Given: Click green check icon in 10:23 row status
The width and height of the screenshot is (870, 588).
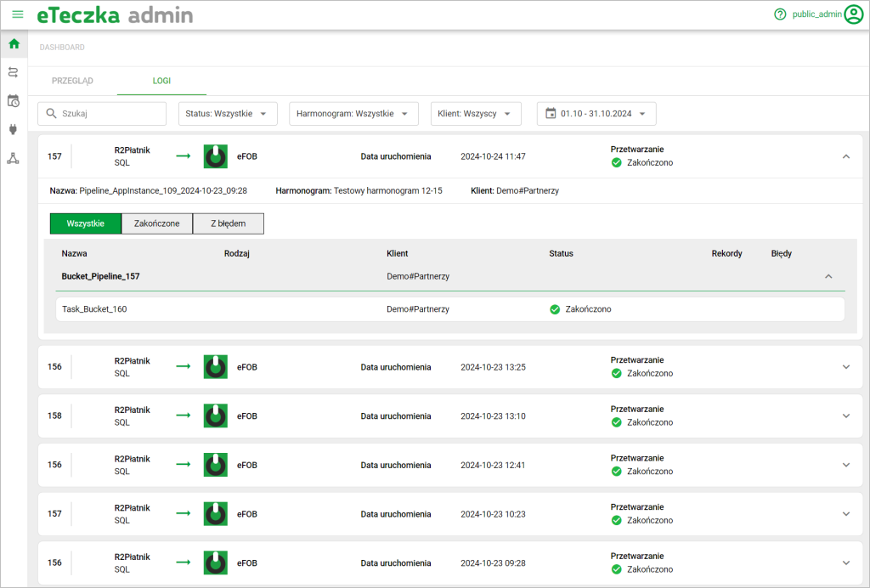Looking at the screenshot, I should click(617, 520).
